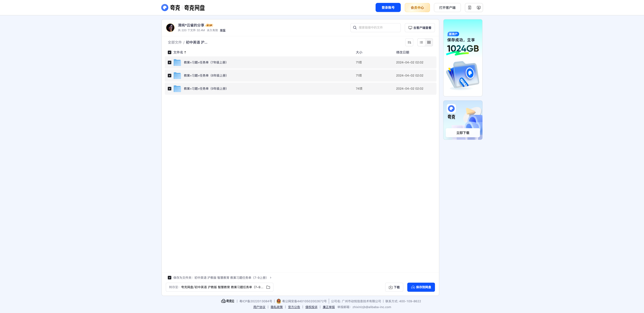
Task: Uncheck the select-all 文件名 checkbox
Action: click(x=170, y=52)
